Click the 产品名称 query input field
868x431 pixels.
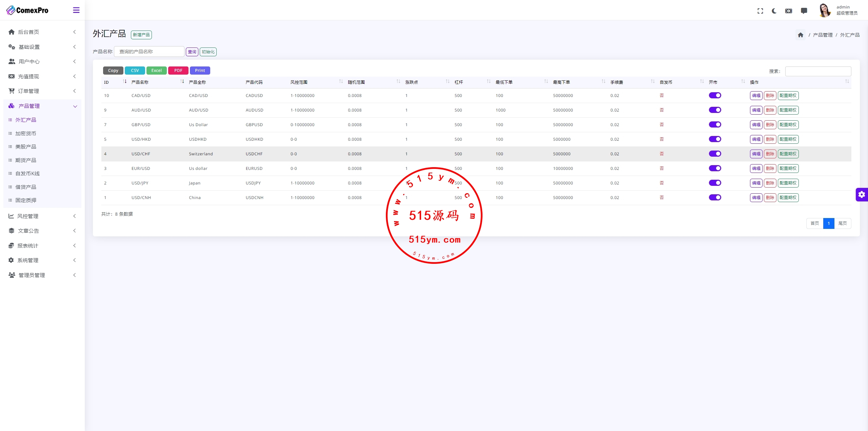pos(149,52)
